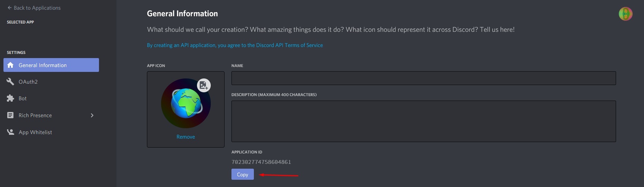Open the General Information settings page
This screenshot has height=187, width=644.
click(43, 65)
